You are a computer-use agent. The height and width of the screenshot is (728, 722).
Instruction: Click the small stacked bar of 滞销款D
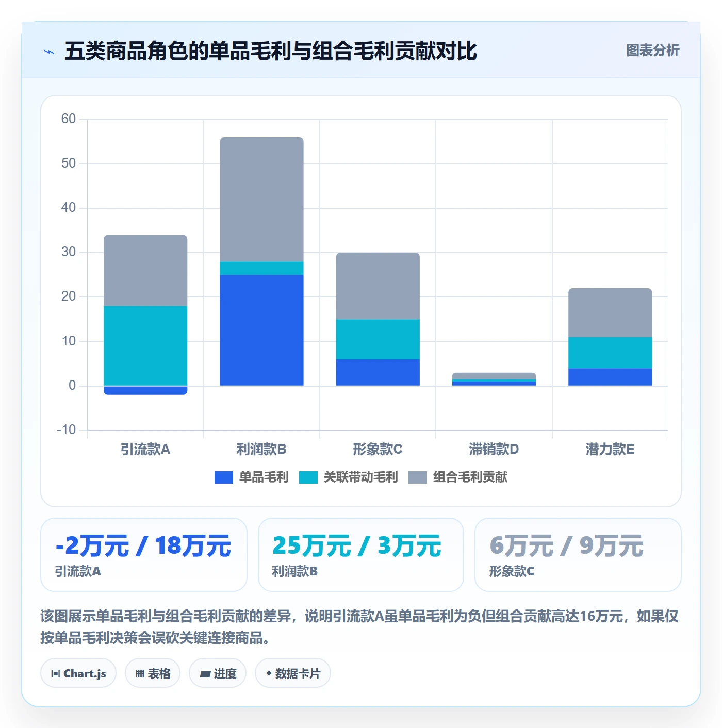click(x=494, y=379)
